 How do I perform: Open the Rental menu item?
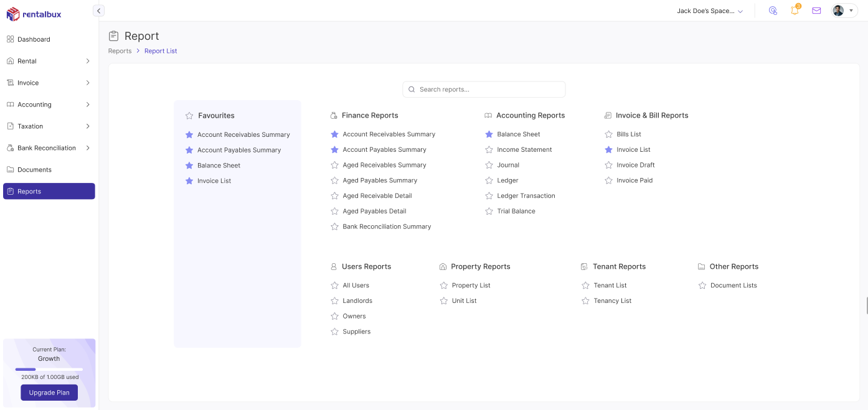(x=28, y=60)
